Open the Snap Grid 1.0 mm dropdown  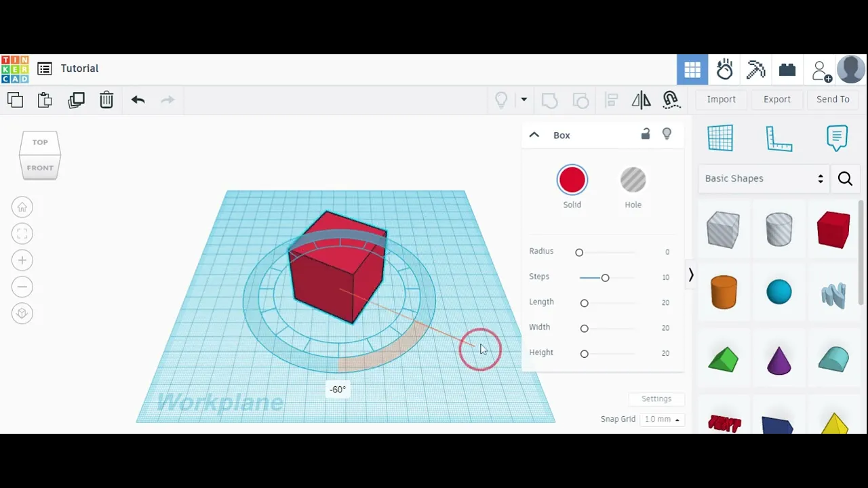(662, 420)
